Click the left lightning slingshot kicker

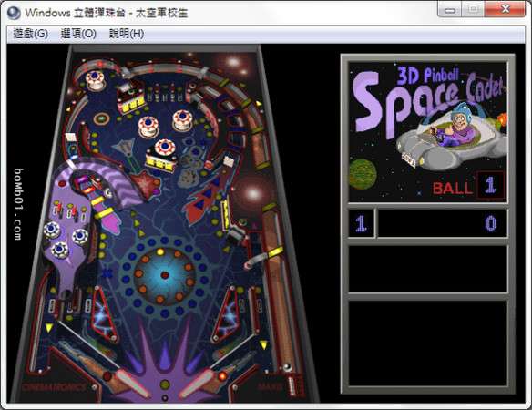pos(104,314)
